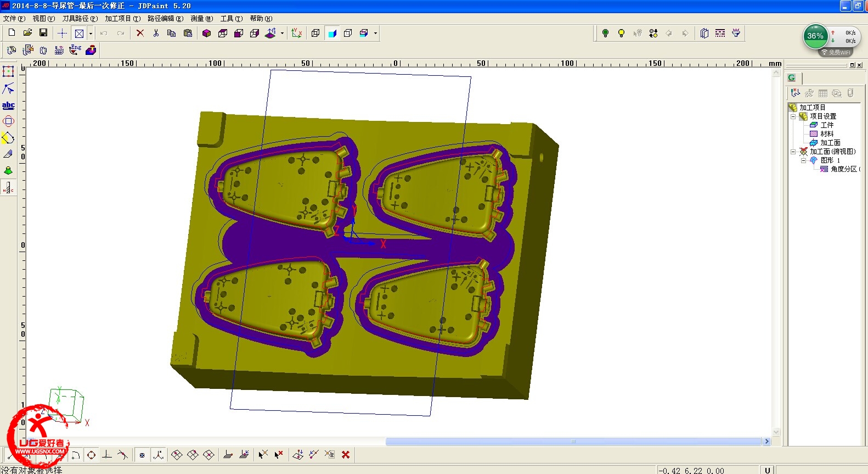Click the horizontal scrollbar right arrow

tap(767, 442)
